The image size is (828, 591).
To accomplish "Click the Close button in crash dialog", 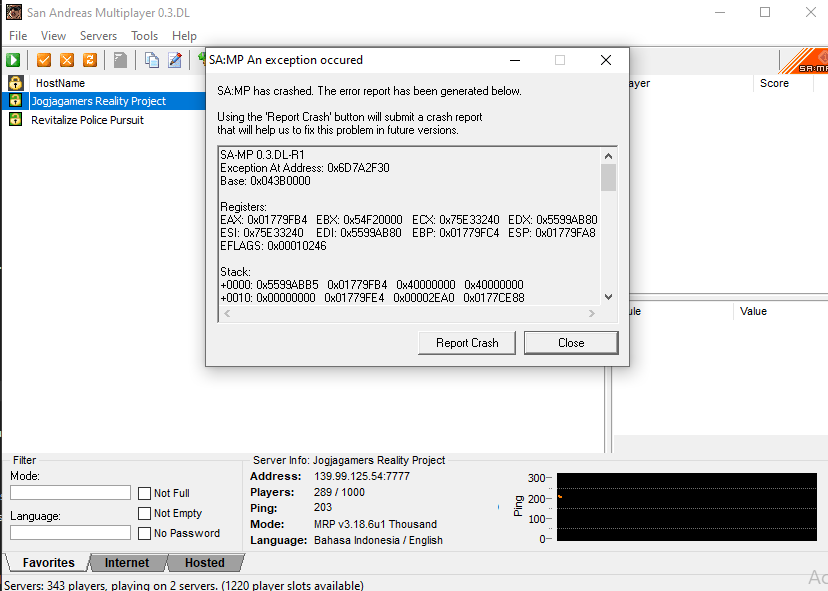I will 571,343.
